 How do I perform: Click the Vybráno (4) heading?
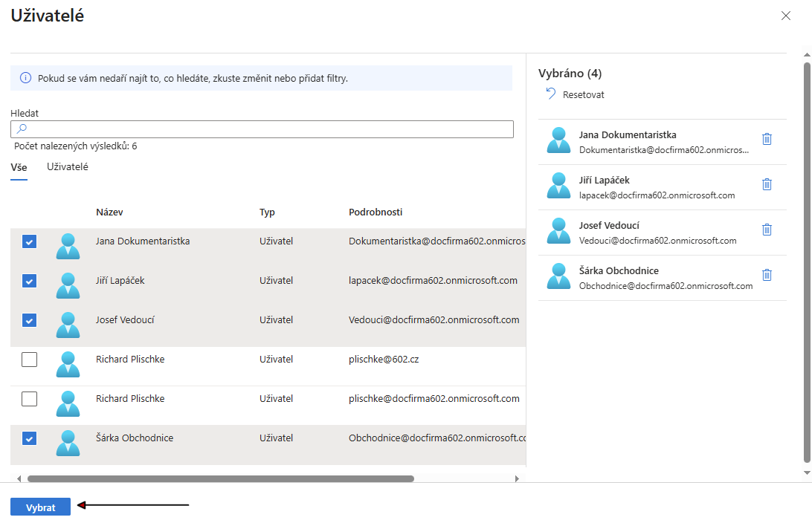click(570, 73)
